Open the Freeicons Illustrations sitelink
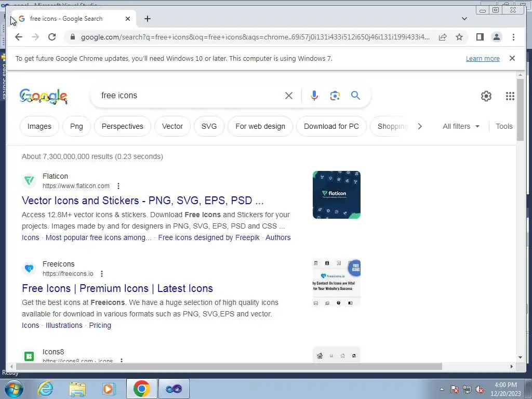The height and width of the screenshot is (399, 532). pos(64,325)
